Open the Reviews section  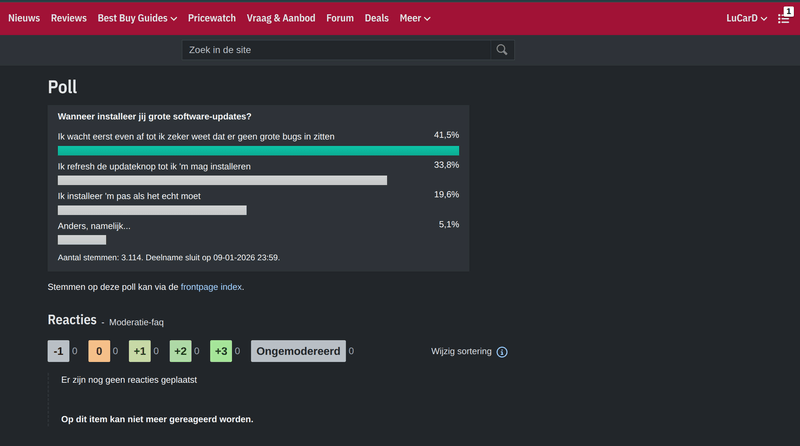coord(69,18)
